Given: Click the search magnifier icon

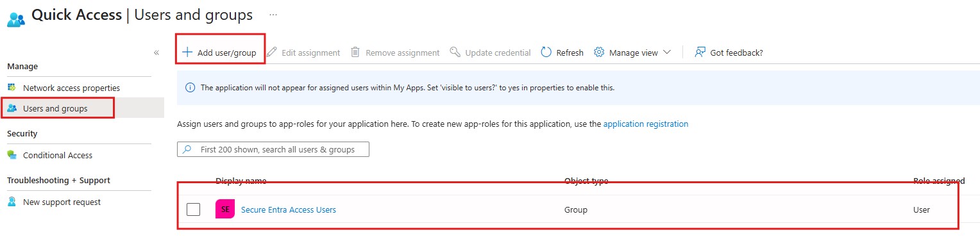Looking at the screenshot, I should click(x=187, y=149).
